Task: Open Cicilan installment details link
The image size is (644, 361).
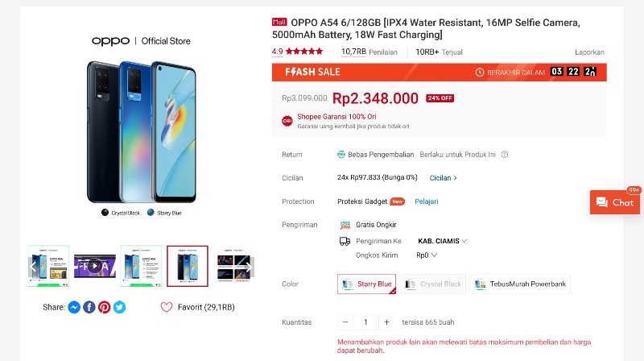Action: (443, 177)
